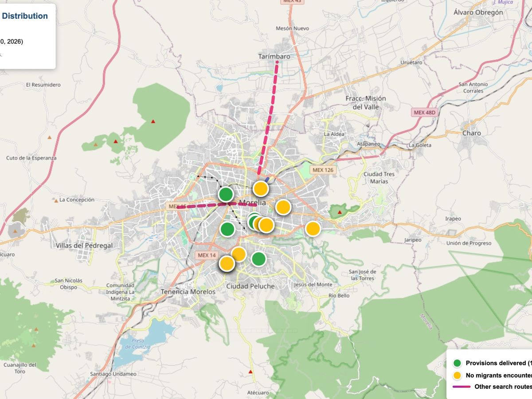Click the Provisions delivered legend label
The height and width of the screenshot is (399, 532).
point(497,363)
